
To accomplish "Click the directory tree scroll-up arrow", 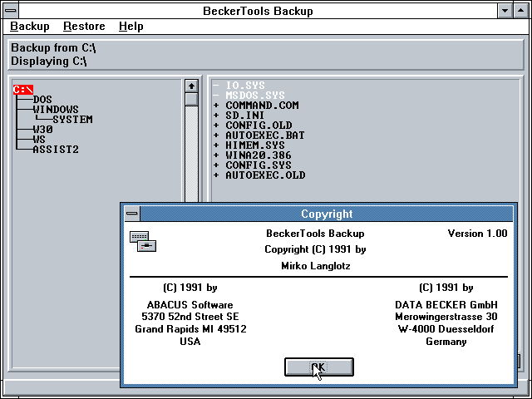I will click(x=191, y=86).
